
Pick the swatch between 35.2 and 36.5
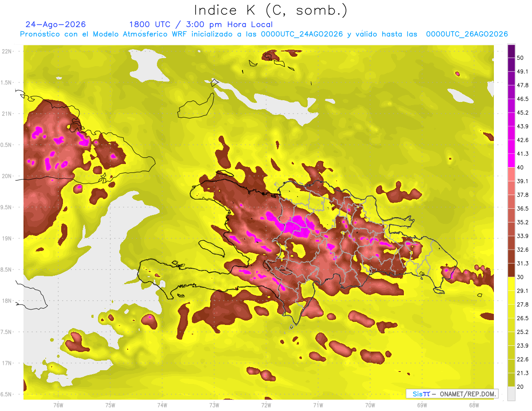click(511, 215)
